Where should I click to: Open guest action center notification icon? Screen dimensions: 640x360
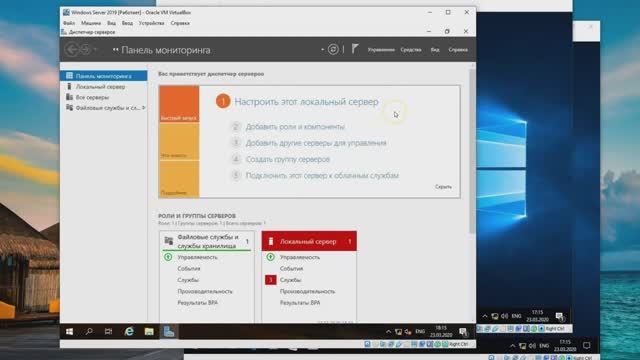pyautogui.click(x=463, y=332)
